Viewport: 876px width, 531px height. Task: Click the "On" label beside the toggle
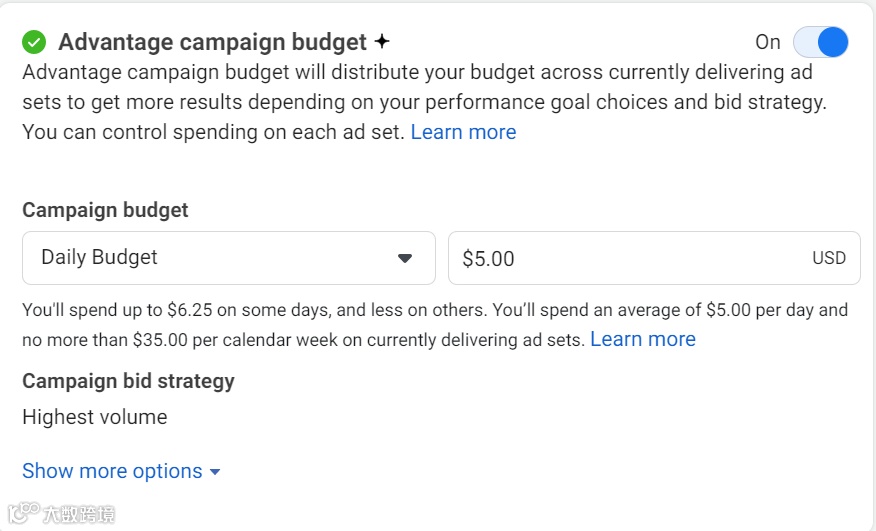click(767, 42)
